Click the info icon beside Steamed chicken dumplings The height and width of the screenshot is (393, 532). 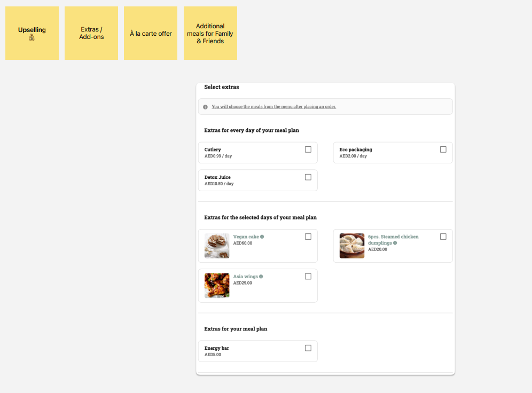click(394, 243)
